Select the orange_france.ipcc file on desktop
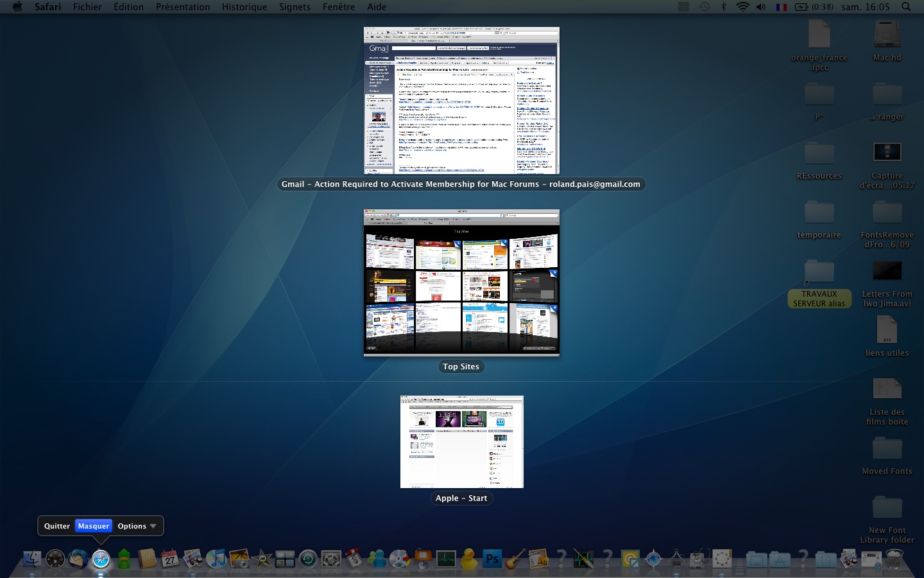 click(x=819, y=45)
